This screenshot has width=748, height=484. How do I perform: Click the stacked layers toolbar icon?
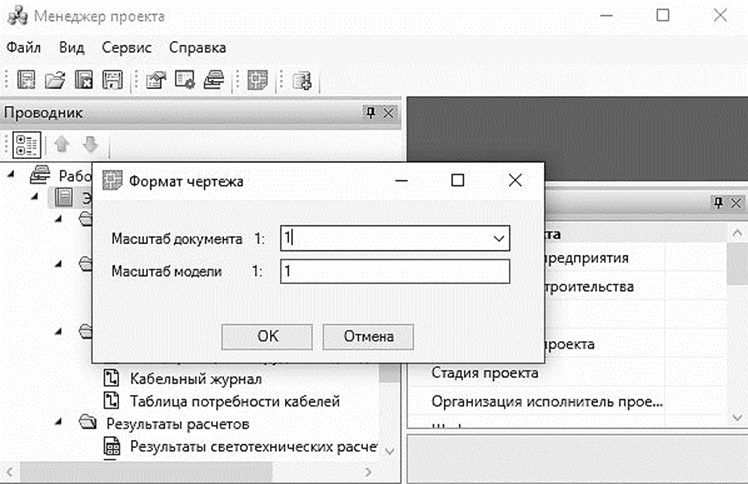[213, 80]
